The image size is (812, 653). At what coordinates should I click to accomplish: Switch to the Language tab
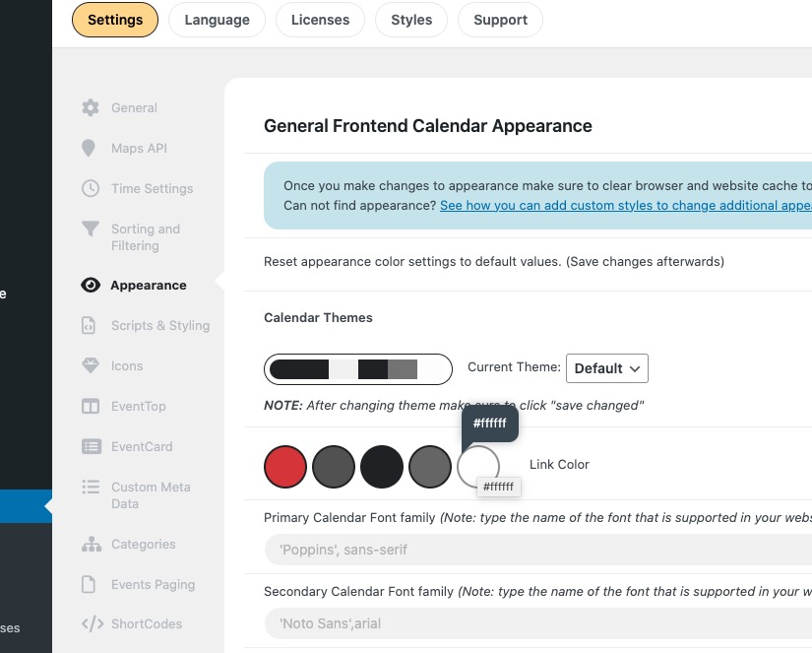[x=217, y=20]
